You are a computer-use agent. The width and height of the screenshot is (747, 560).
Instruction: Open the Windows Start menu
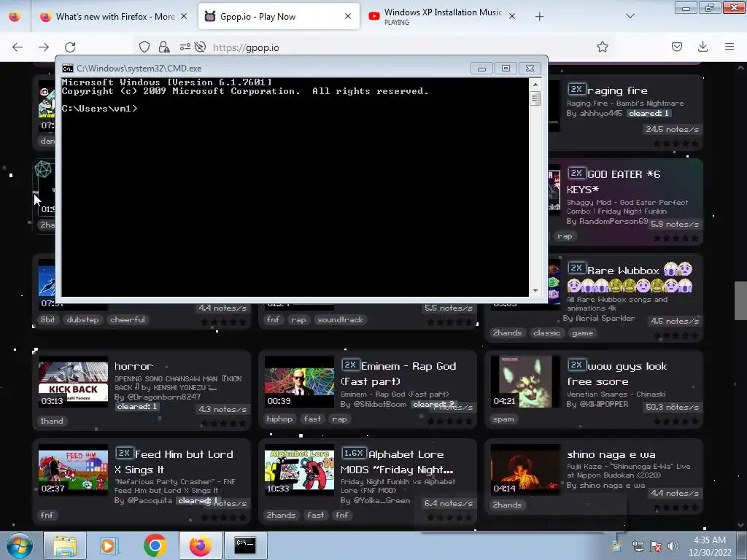19,545
